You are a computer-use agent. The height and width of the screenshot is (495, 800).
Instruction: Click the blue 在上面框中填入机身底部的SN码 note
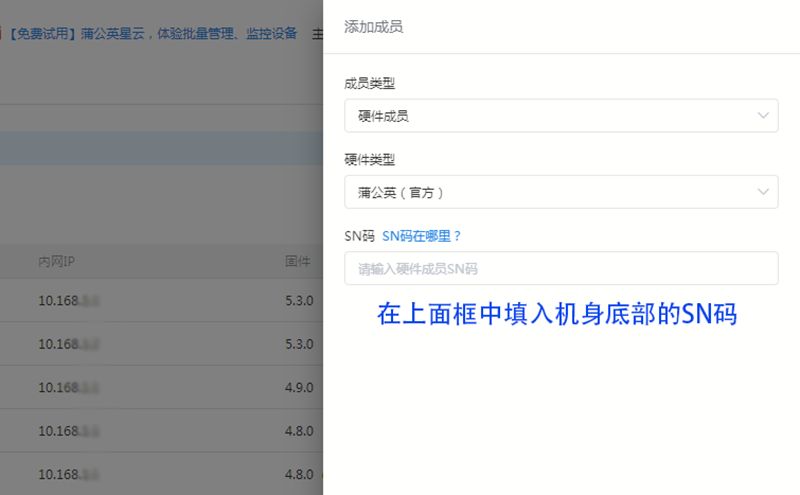coord(557,314)
